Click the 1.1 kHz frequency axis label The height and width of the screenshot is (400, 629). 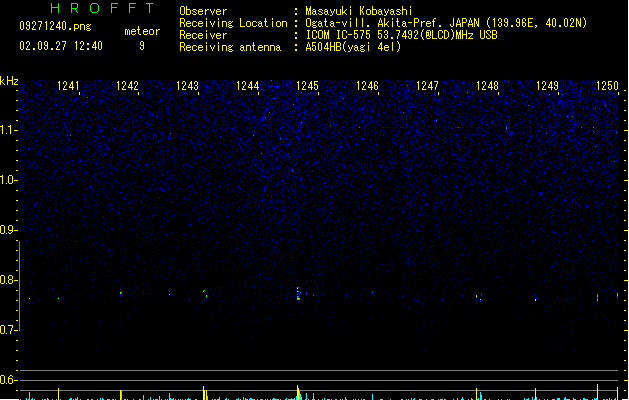click(8, 130)
